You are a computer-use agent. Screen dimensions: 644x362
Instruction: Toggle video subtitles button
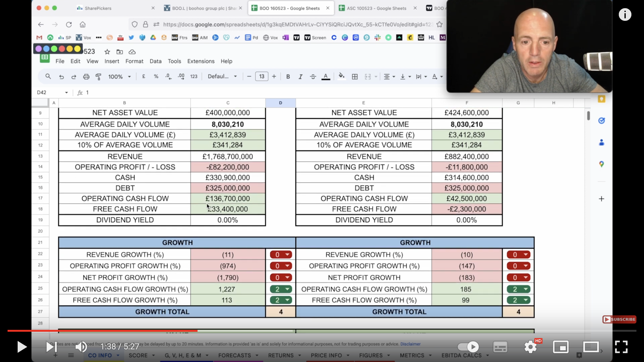pos(500,347)
